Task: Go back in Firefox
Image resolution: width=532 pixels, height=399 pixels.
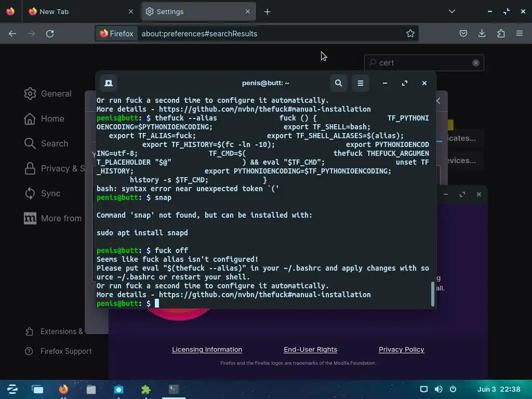Action: (12, 34)
